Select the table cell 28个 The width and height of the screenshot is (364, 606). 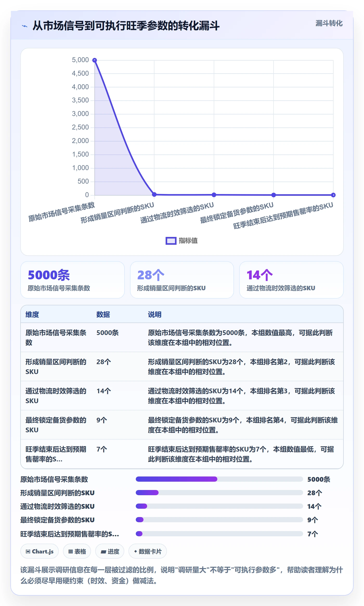(x=104, y=362)
